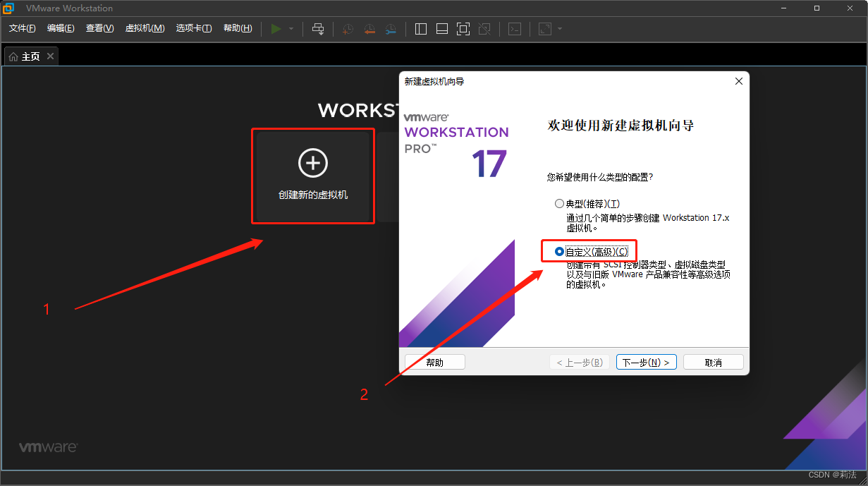Close the 主页 tab
The width and height of the screenshot is (868, 486).
pyautogui.click(x=50, y=56)
